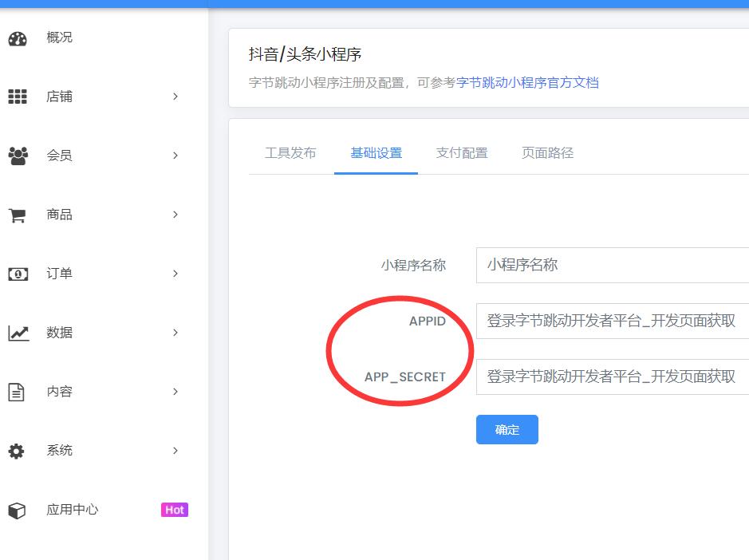Click the 店铺 grid icon

pyautogui.click(x=18, y=97)
